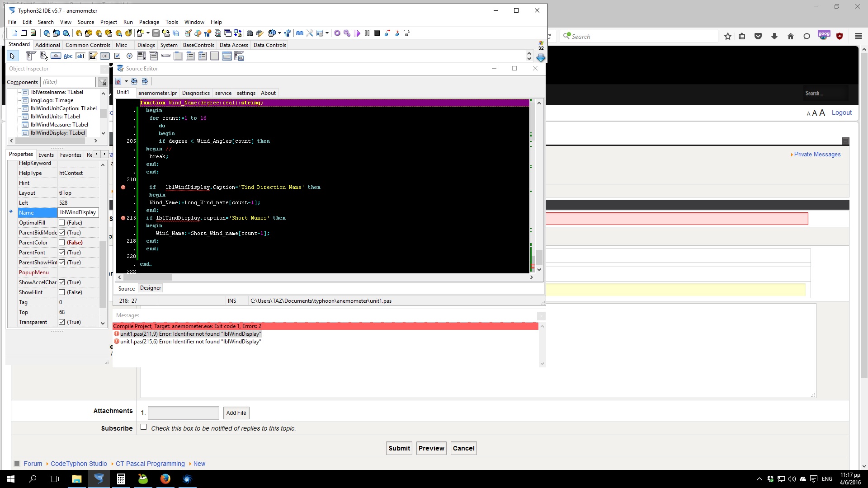The image size is (868, 488).
Task: Toggle the ShowHint property checkbox
Action: click(61, 292)
